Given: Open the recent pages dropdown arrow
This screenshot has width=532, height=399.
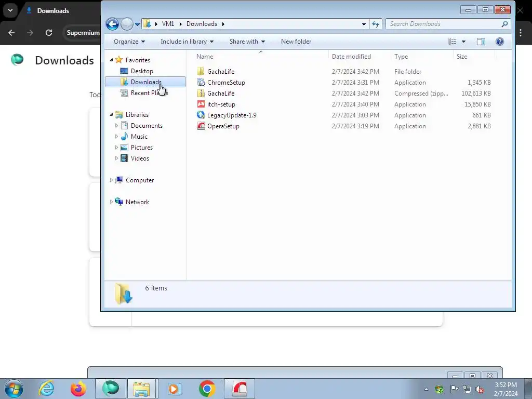Looking at the screenshot, I should point(137,24).
